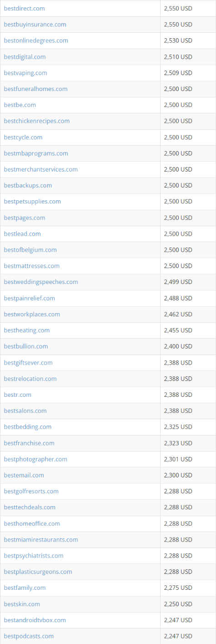The image size is (216, 644).
Task: Open bestonlinedegrees.com listing
Action: coord(36,41)
